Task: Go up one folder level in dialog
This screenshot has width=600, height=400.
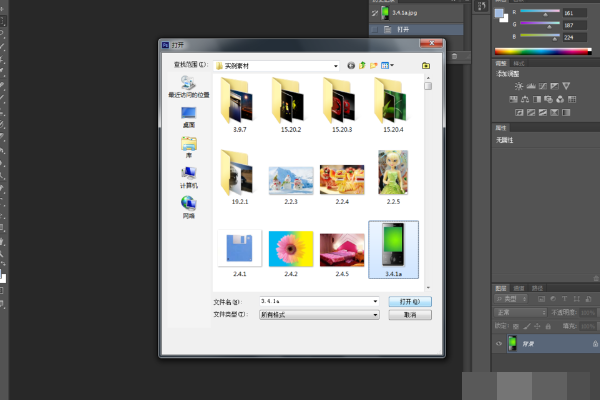Action: [x=362, y=66]
